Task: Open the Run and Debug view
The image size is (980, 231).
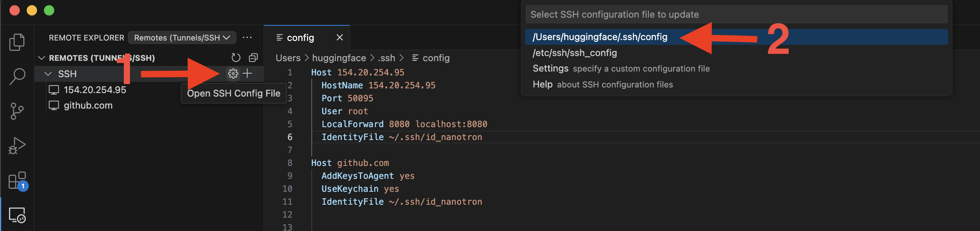Action: [17, 146]
